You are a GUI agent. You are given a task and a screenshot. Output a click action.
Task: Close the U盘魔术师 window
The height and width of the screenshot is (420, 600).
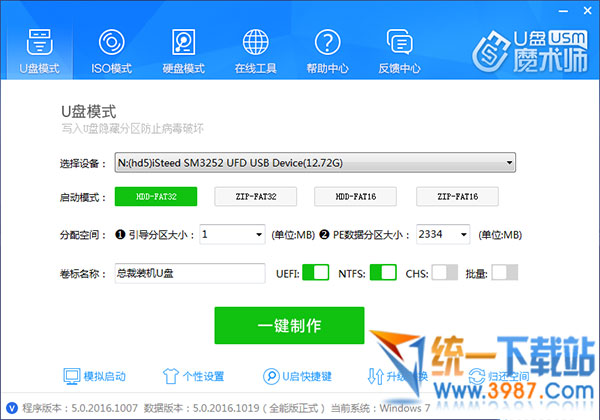click(587, 11)
